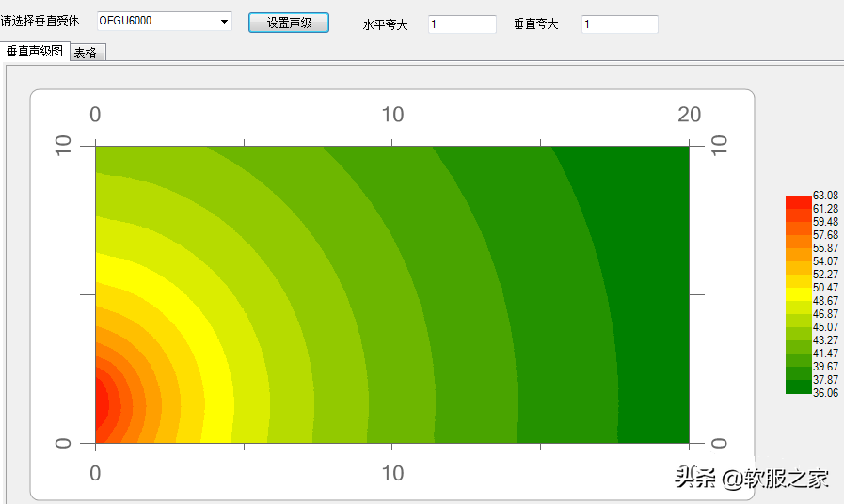Click the dark green 36.06 legend swatch
Viewport: 844px width, 504px height.
pyautogui.click(x=798, y=386)
